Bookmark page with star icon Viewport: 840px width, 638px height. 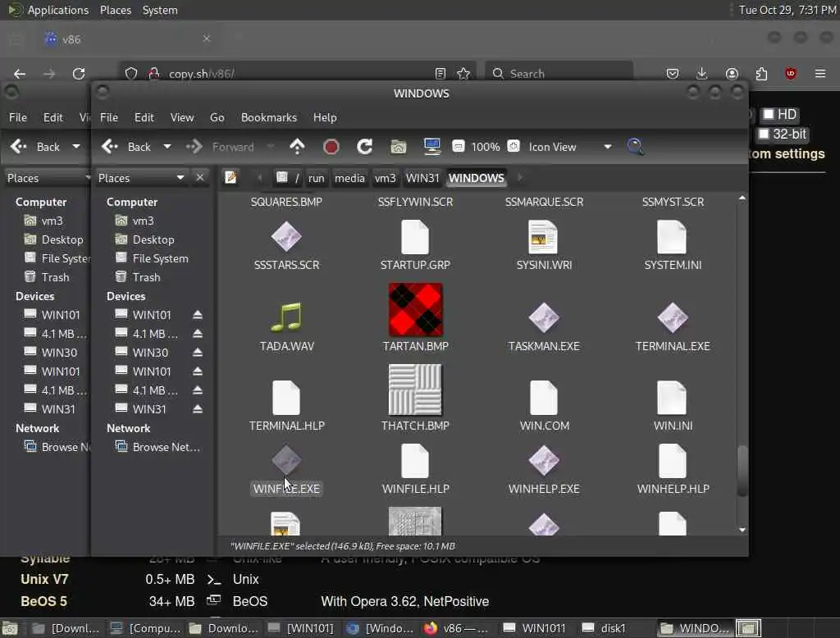[x=463, y=73]
